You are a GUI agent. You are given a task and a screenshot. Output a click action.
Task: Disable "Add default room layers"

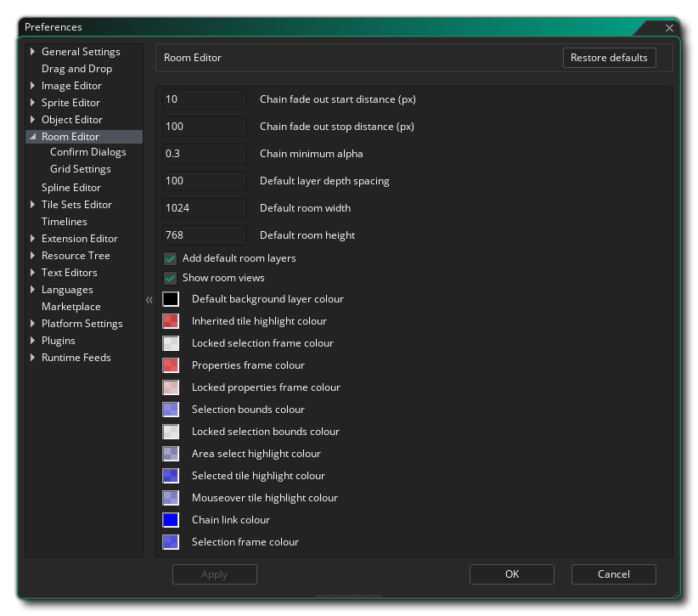[170, 257]
